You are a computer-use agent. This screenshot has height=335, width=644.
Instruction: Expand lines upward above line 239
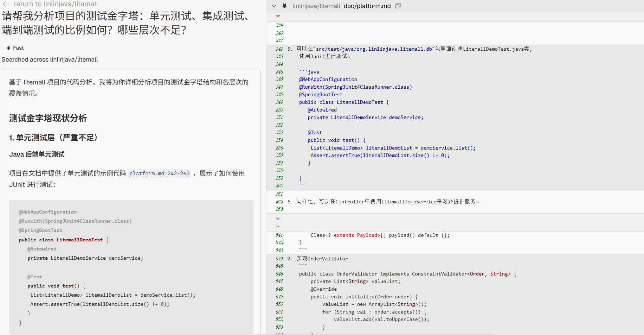278,17
